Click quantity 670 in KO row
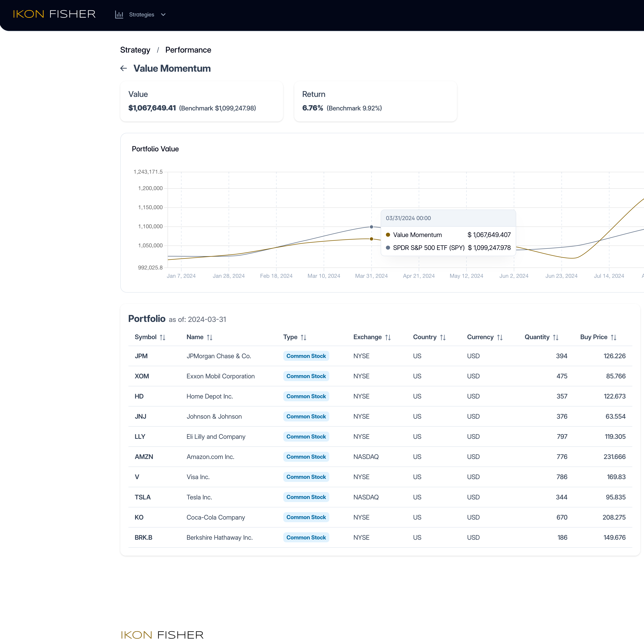This screenshot has width=644, height=644. click(x=562, y=517)
